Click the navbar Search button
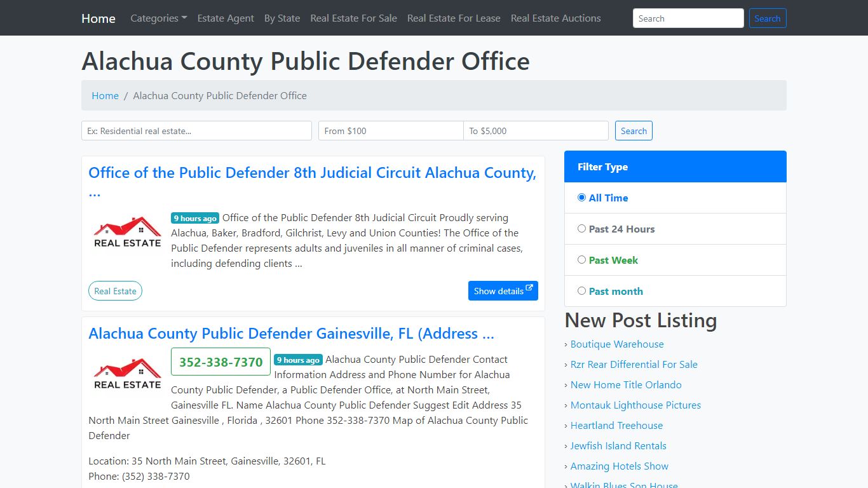Image resolution: width=868 pixels, height=488 pixels. coord(768,18)
